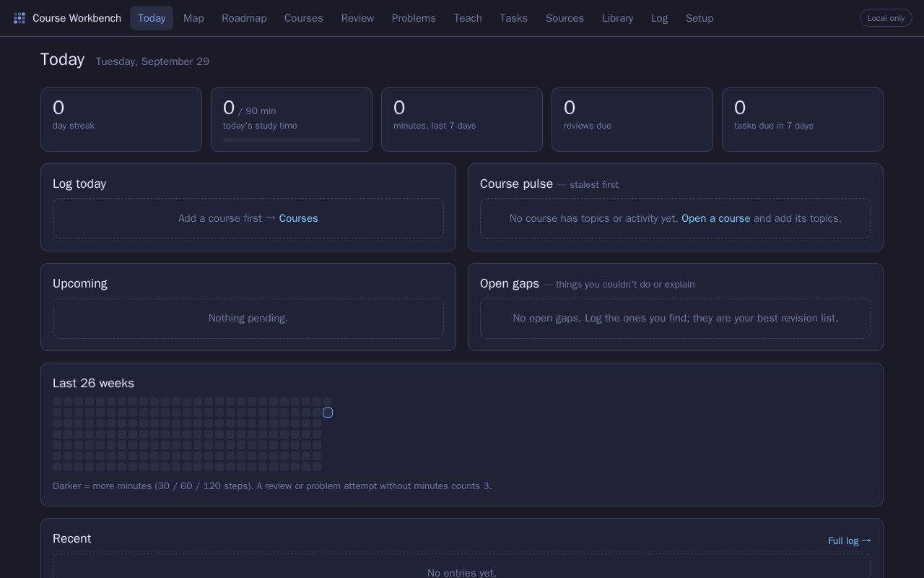Click the Local only badge
Screen dimensions: 924x578
[886, 18]
